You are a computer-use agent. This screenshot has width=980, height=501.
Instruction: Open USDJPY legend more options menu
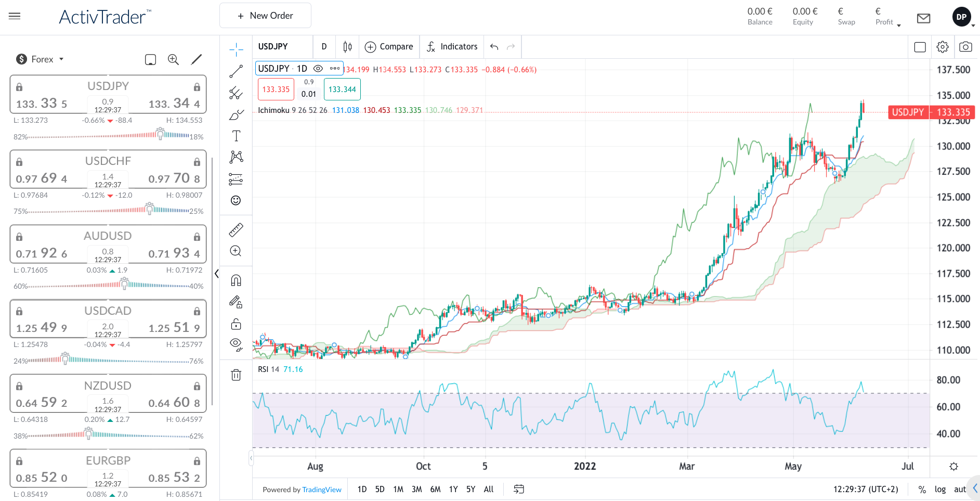pyautogui.click(x=335, y=69)
